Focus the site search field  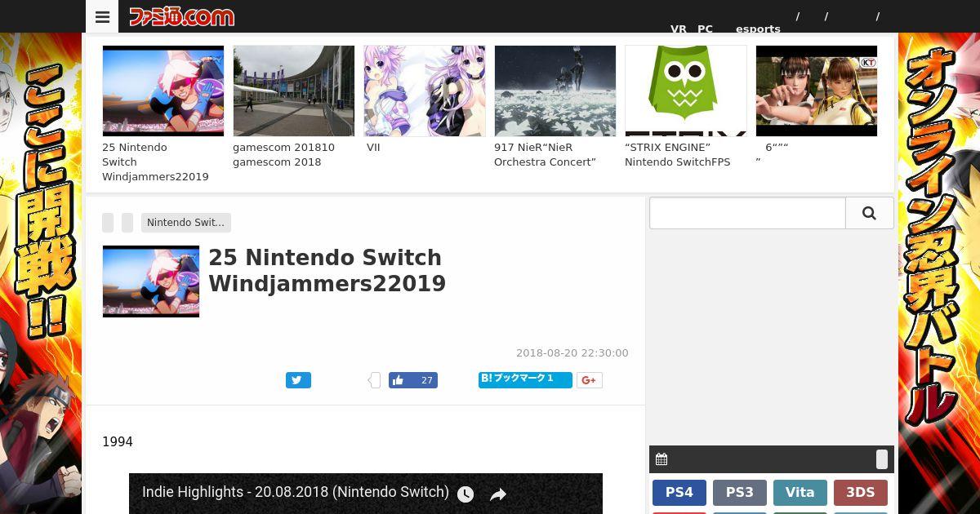click(x=747, y=213)
